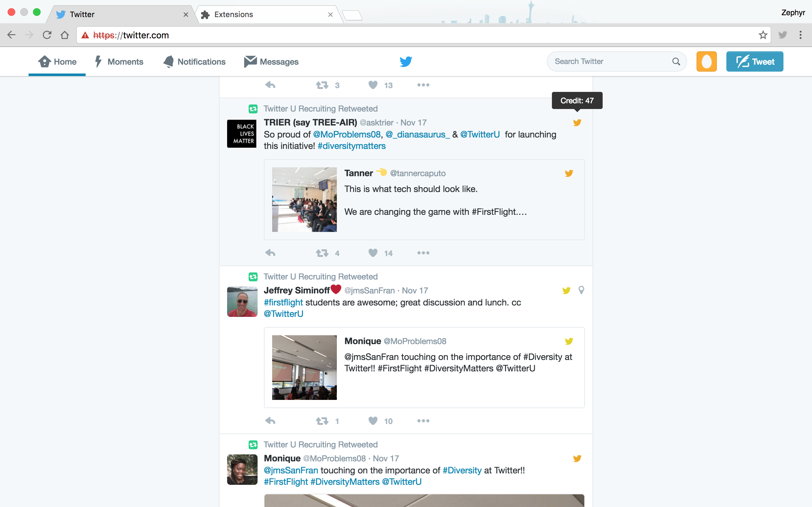Retweet Jeffrey Siminoff's firstflight tweet
Viewport: 812px width, 507px height.
(322, 421)
